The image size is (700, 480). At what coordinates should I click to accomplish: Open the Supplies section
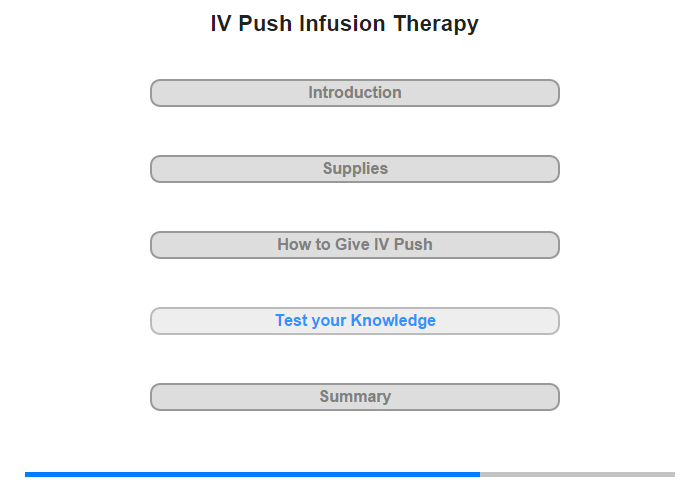click(x=354, y=169)
